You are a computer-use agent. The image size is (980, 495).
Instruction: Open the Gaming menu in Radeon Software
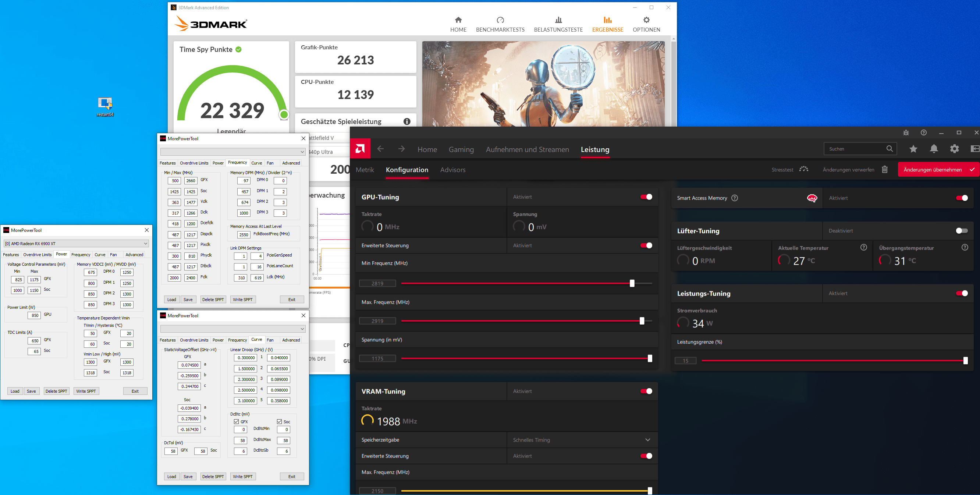pos(461,149)
